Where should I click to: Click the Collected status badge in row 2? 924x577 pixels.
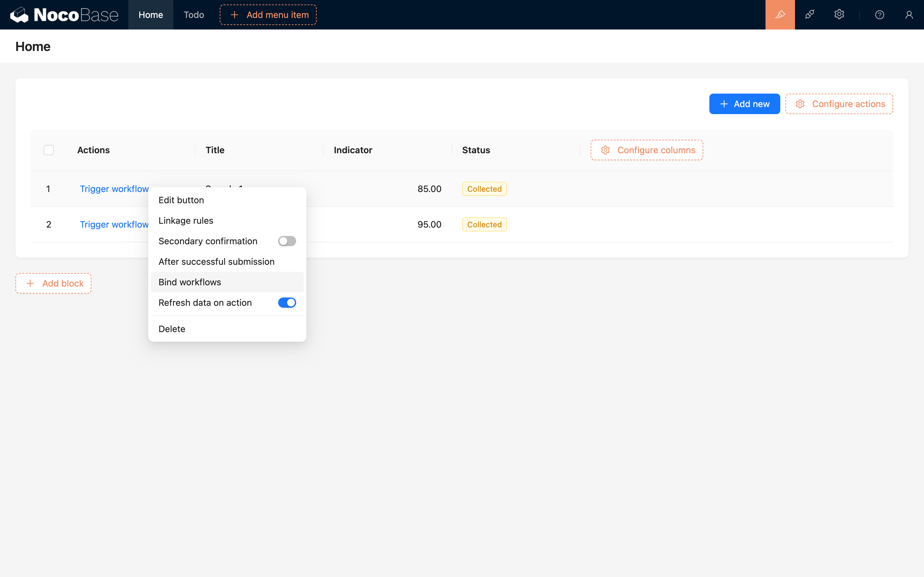pos(484,224)
